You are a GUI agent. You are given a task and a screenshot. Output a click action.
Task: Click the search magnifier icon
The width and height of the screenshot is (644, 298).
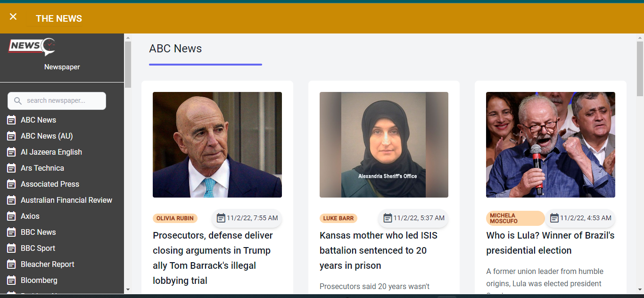coord(18,101)
